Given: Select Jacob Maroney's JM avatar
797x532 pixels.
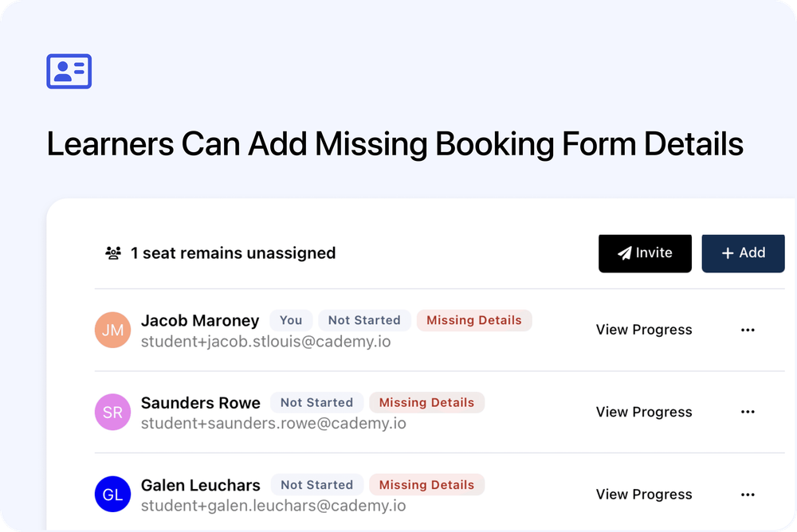Looking at the screenshot, I should [112, 330].
